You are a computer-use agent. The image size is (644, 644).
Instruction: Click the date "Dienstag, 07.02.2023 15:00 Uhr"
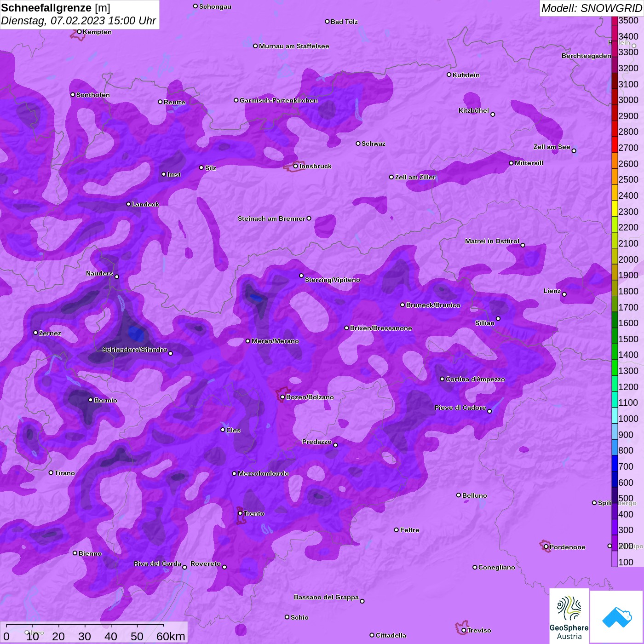79,21
